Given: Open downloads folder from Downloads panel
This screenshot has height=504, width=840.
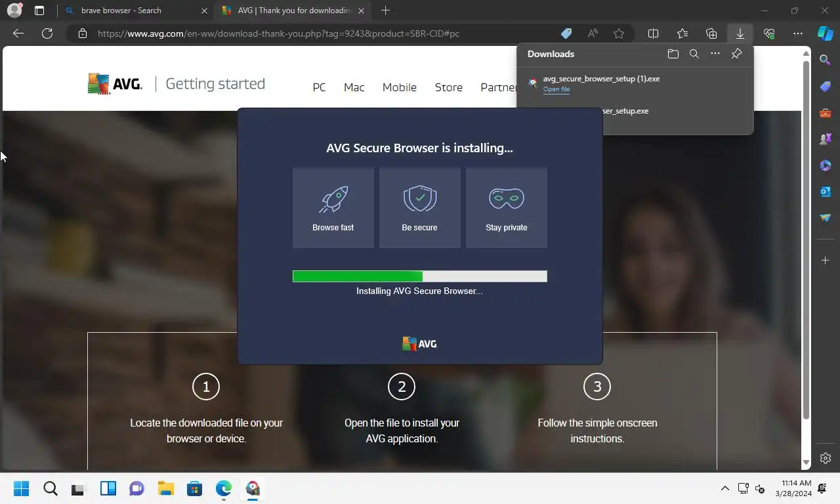Looking at the screenshot, I should coord(673,54).
